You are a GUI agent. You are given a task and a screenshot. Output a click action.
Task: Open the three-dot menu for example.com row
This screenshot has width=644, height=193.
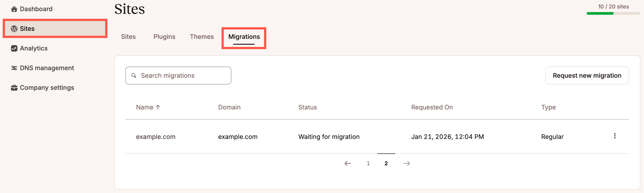615,136
